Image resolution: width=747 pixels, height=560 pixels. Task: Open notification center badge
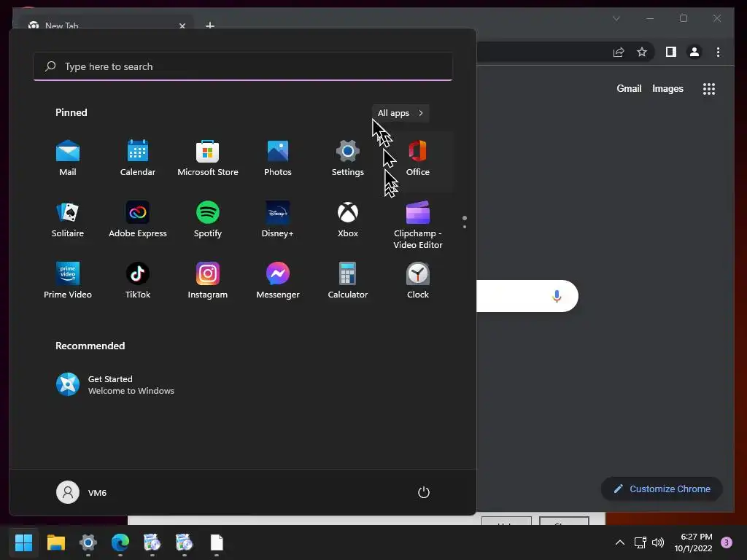tap(727, 542)
